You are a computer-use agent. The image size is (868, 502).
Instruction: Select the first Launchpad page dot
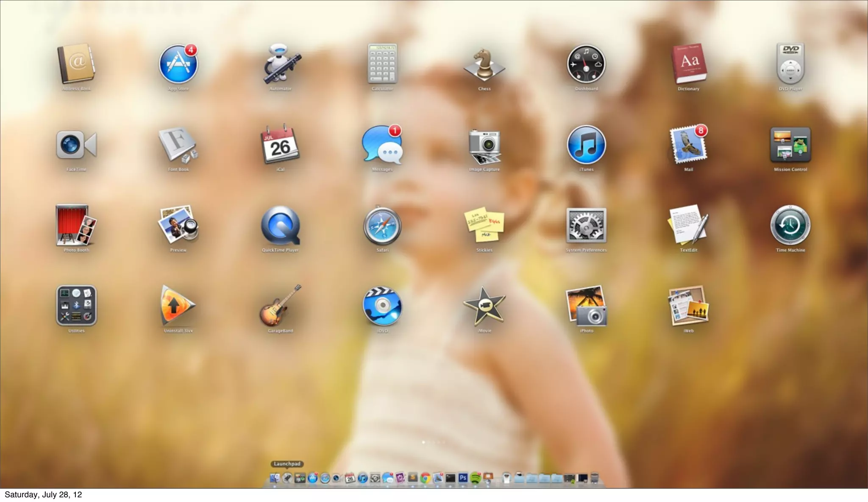423,442
